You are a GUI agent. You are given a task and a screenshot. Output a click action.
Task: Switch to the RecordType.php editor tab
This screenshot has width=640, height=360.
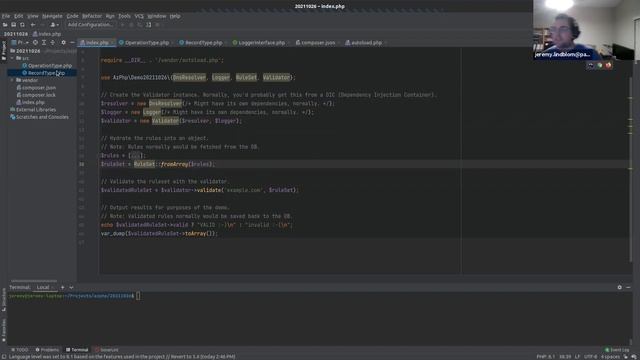click(203, 42)
